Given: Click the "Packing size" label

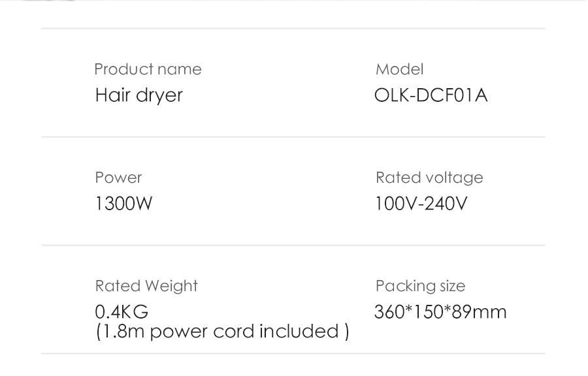Looking at the screenshot, I should pos(420,286).
